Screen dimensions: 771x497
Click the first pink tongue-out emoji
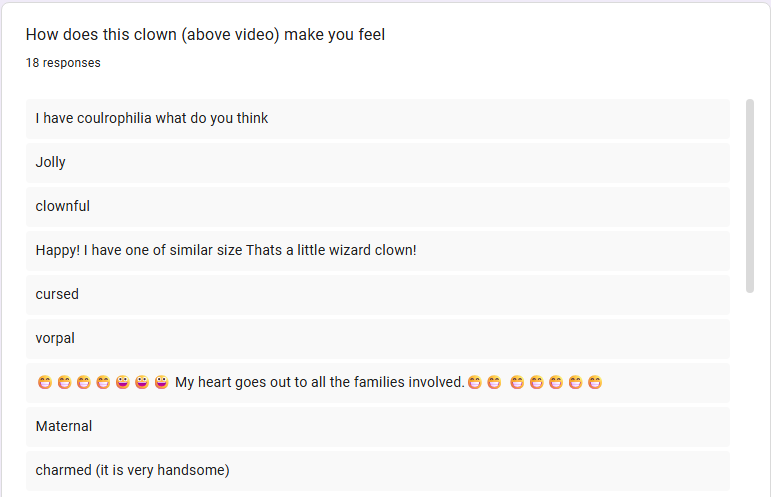(122, 382)
